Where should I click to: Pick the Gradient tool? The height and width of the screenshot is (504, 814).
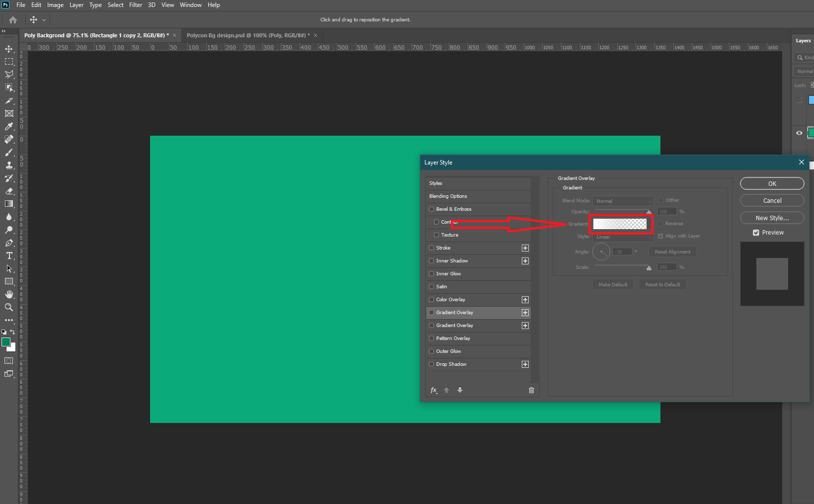9,204
